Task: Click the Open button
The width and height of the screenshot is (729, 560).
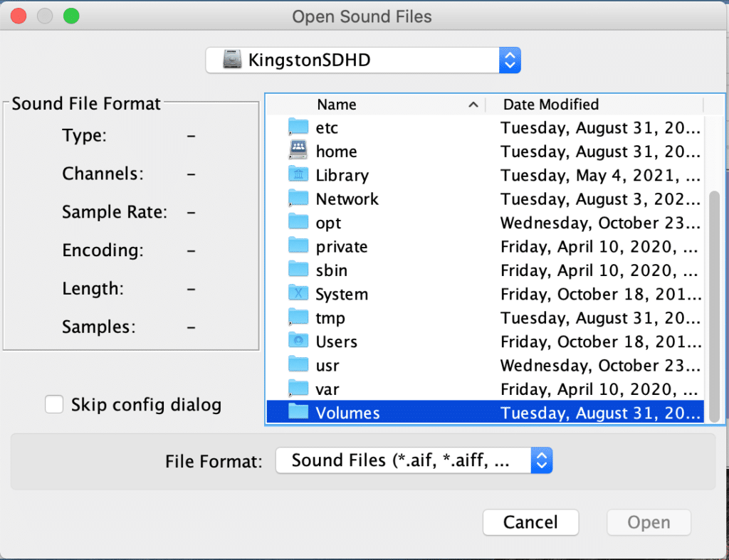Action: (648, 522)
